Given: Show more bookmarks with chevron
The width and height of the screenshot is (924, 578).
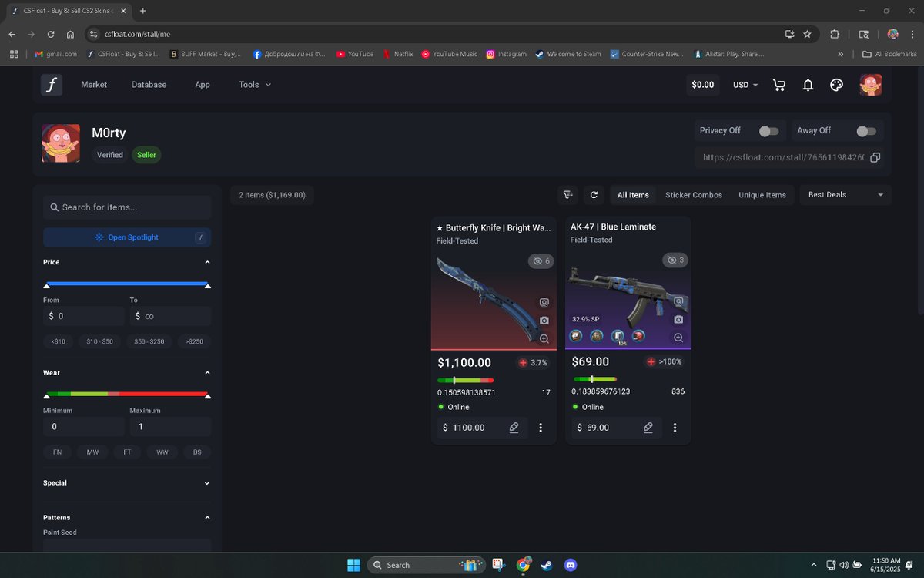Looking at the screenshot, I should (840, 54).
